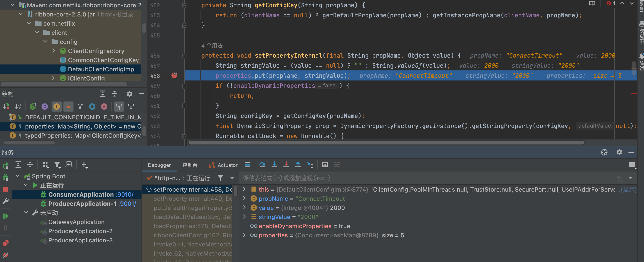Click the Step Into icon
644x262 pixels.
274,165
